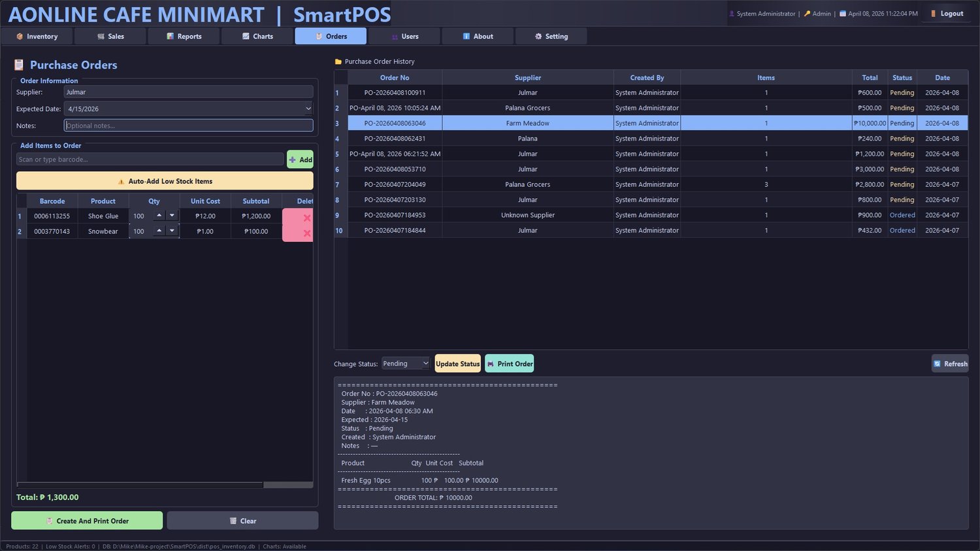Click the Unknown Supplier cell
Viewport: 980px width, 551px height.
coord(528,215)
